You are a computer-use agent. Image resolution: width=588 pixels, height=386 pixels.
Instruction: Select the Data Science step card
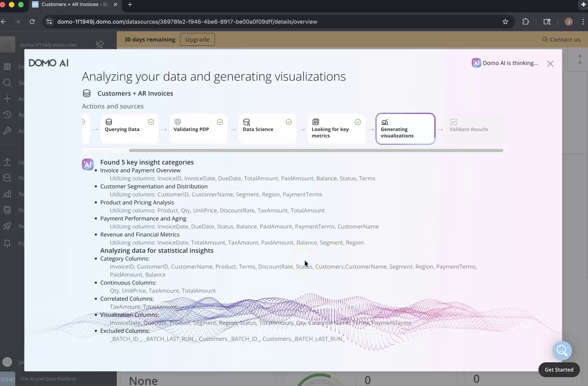(267, 128)
